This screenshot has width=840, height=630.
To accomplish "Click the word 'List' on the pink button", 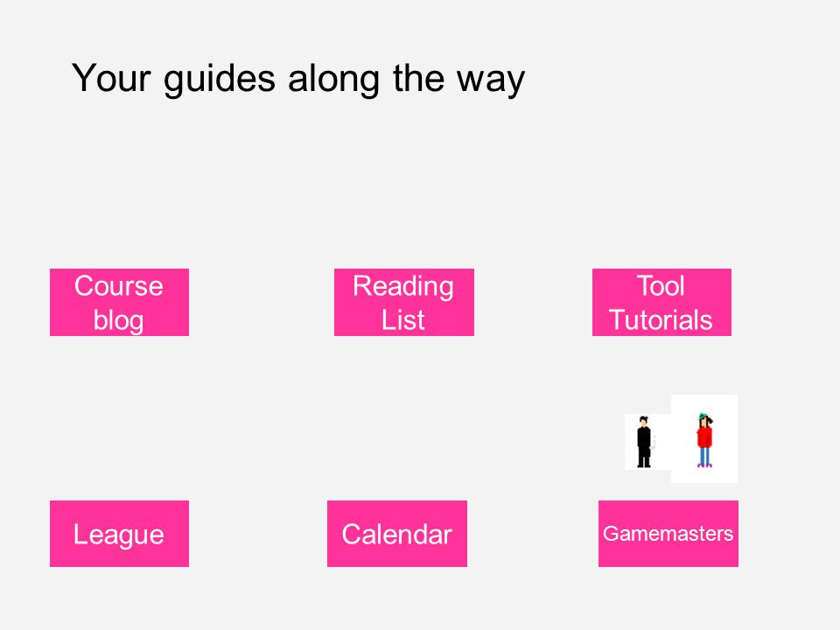I will 402,320.
